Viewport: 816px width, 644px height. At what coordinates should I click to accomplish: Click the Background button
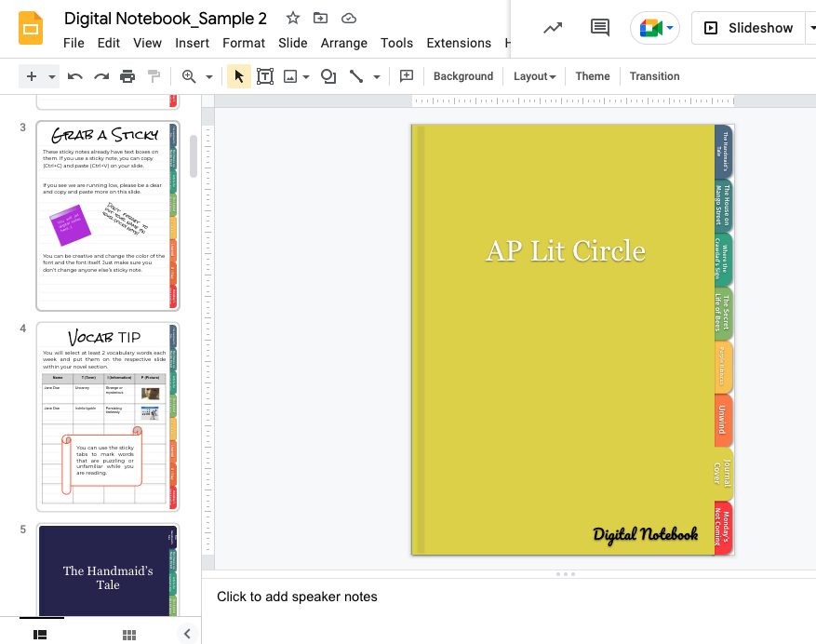tap(463, 76)
